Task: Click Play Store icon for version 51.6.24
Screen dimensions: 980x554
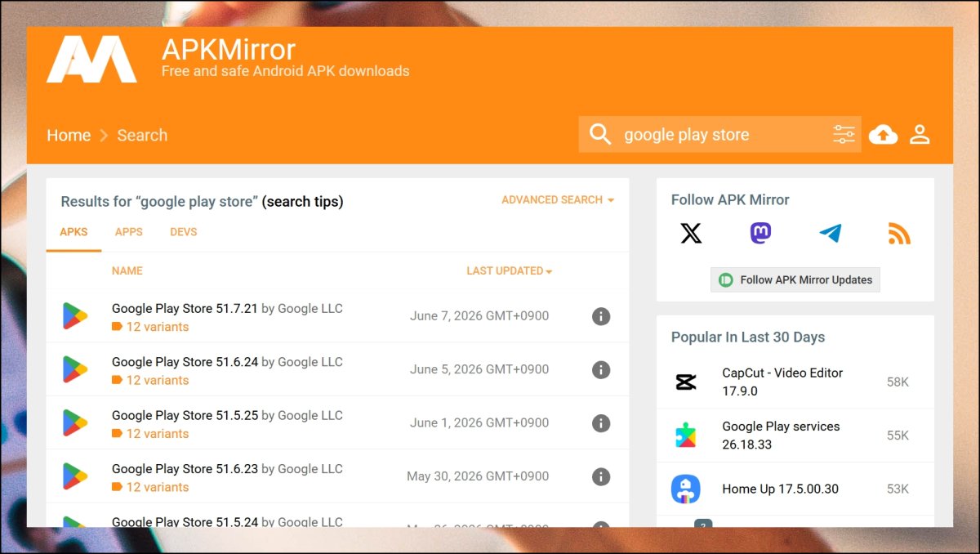Action: 75,369
